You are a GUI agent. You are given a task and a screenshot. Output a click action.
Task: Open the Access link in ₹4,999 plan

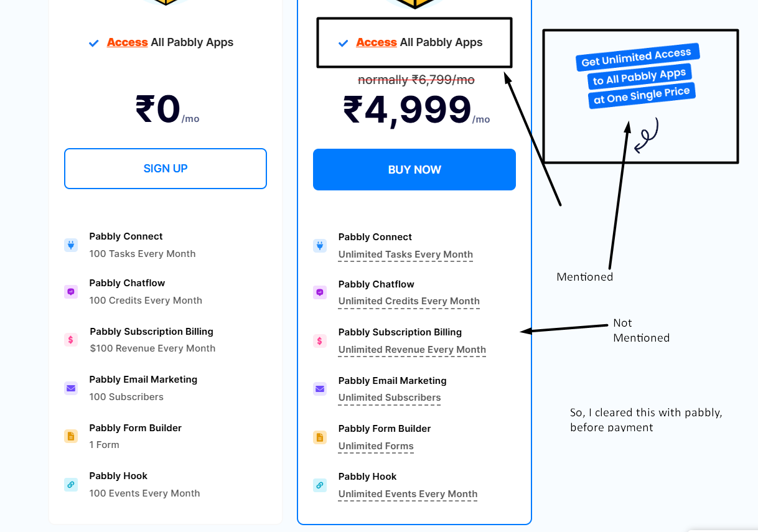click(376, 42)
